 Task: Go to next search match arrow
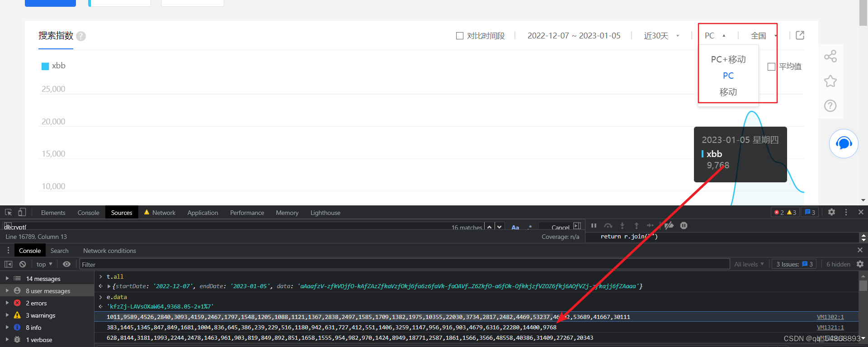click(x=499, y=227)
